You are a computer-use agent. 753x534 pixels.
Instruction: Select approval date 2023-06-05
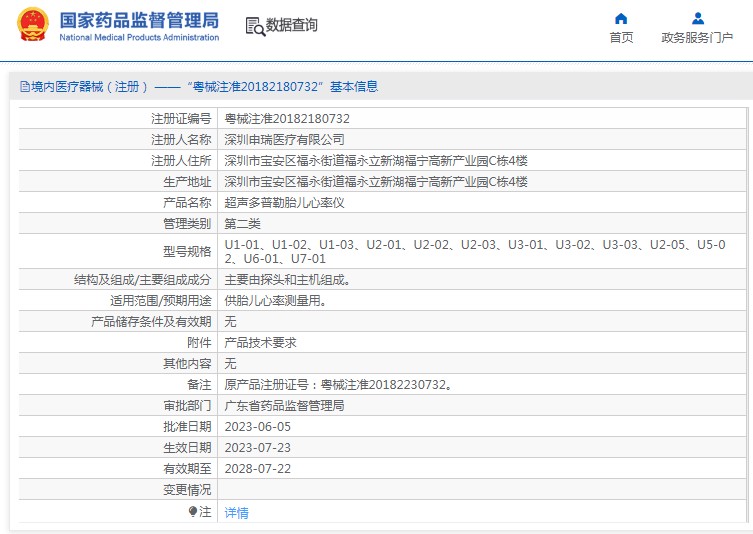coord(257,427)
